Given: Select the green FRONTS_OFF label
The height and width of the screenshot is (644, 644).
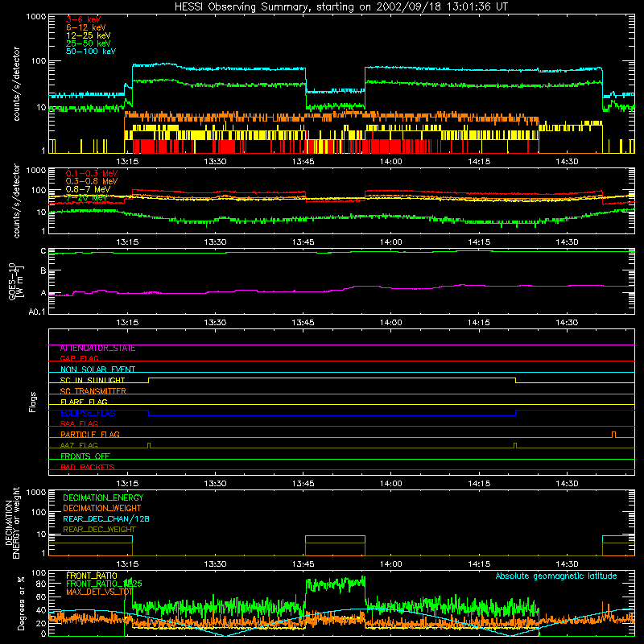Looking at the screenshot, I should click(x=85, y=456).
